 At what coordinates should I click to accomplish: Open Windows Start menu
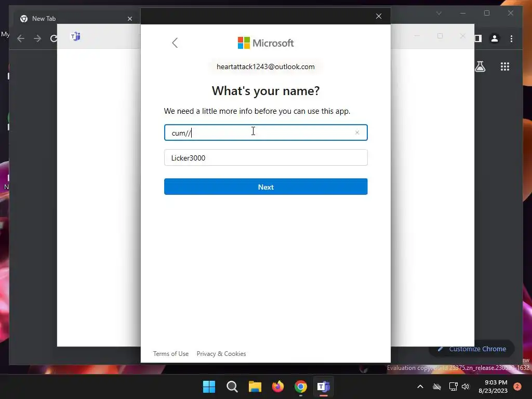pyautogui.click(x=209, y=387)
